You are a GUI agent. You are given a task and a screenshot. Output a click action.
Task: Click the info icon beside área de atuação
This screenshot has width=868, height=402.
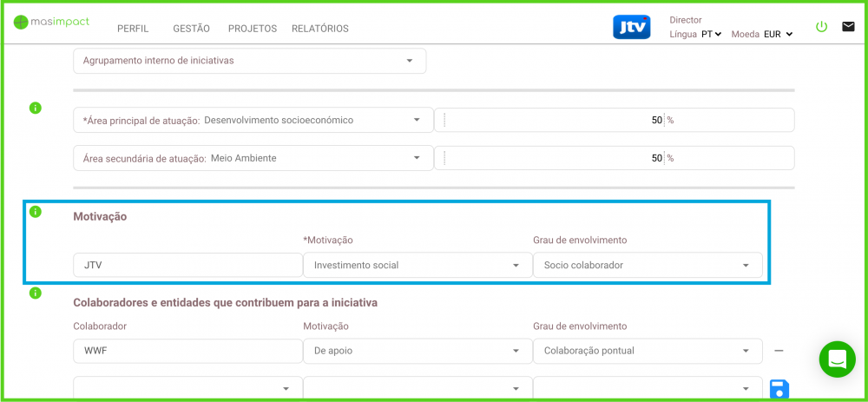point(36,108)
